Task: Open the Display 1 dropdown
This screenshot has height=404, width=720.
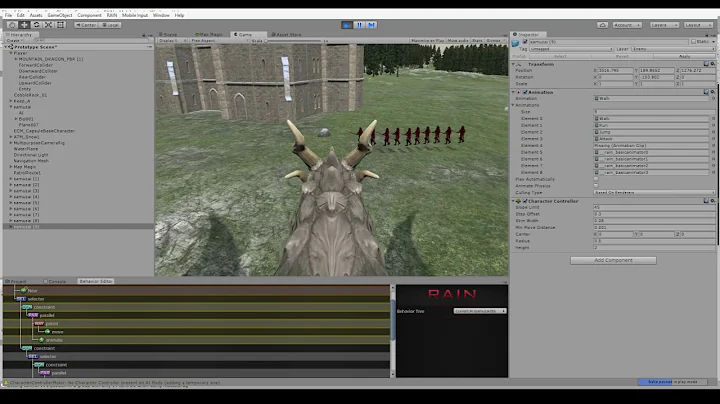Action: [x=172, y=40]
